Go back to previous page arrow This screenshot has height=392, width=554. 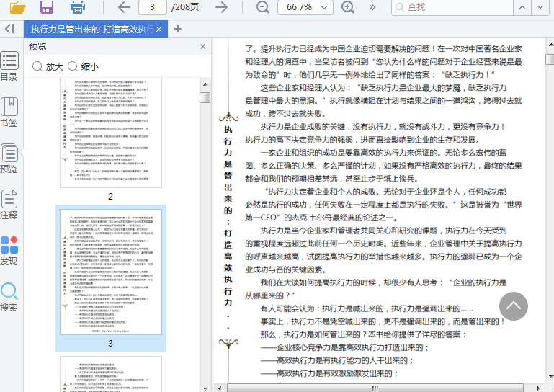pyautogui.click(x=124, y=7)
